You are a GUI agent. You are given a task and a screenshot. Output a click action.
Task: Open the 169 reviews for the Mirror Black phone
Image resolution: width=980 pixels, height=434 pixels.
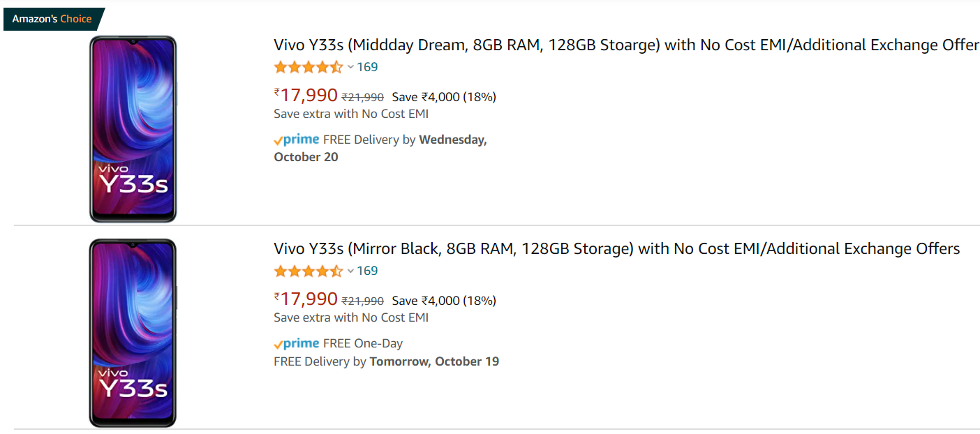point(367,271)
